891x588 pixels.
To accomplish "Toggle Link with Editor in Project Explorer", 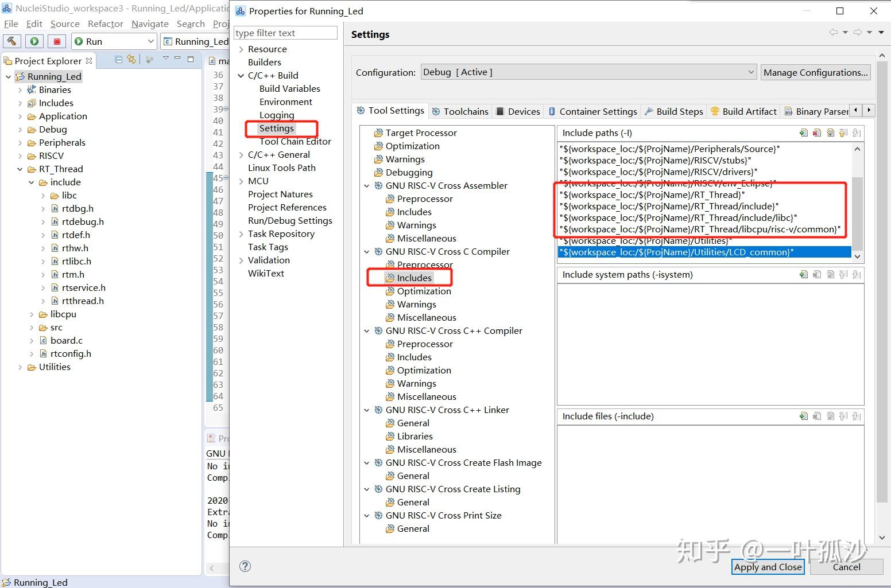I will point(131,60).
